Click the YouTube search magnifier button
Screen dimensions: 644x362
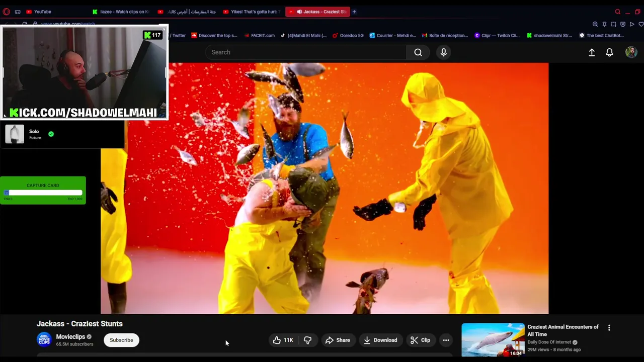click(x=418, y=52)
